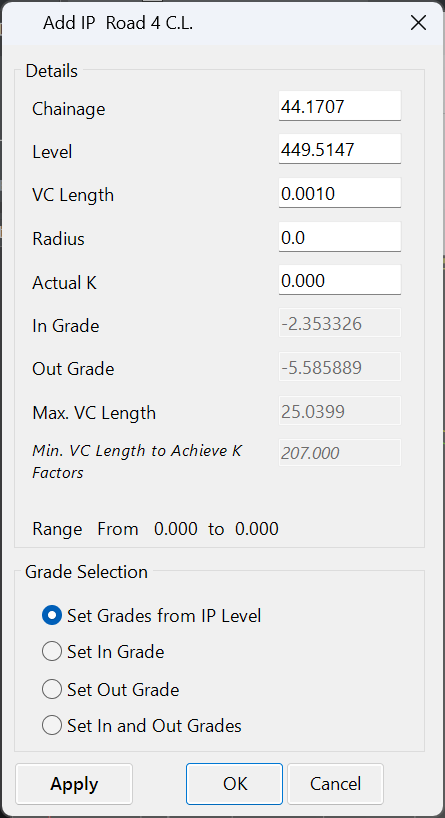Click the Apply button
The width and height of the screenshot is (445, 818).
(x=74, y=784)
